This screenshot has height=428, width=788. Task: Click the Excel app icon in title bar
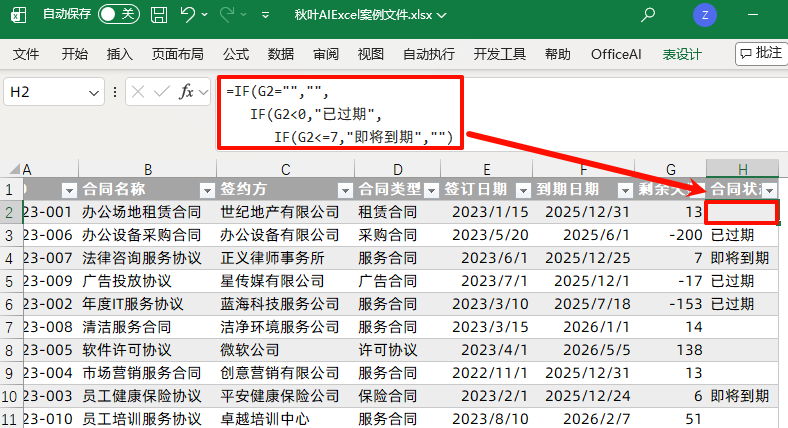coord(20,15)
